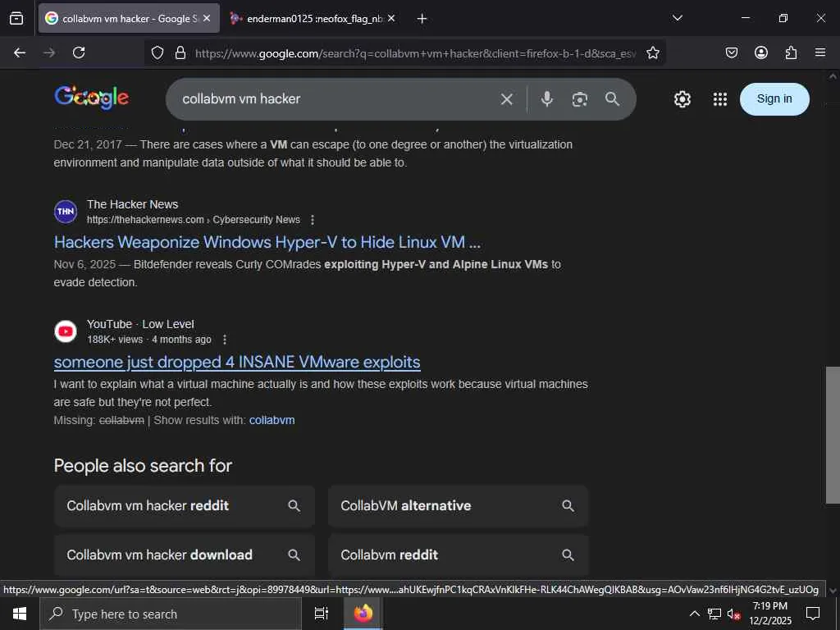Click the forward navigation arrow
This screenshot has height=630, width=840.
[x=49, y=52]
